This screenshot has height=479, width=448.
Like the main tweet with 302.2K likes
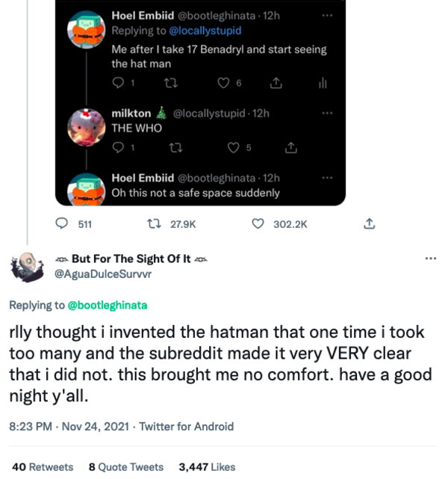pyautogui.click(x=259, y=223)
